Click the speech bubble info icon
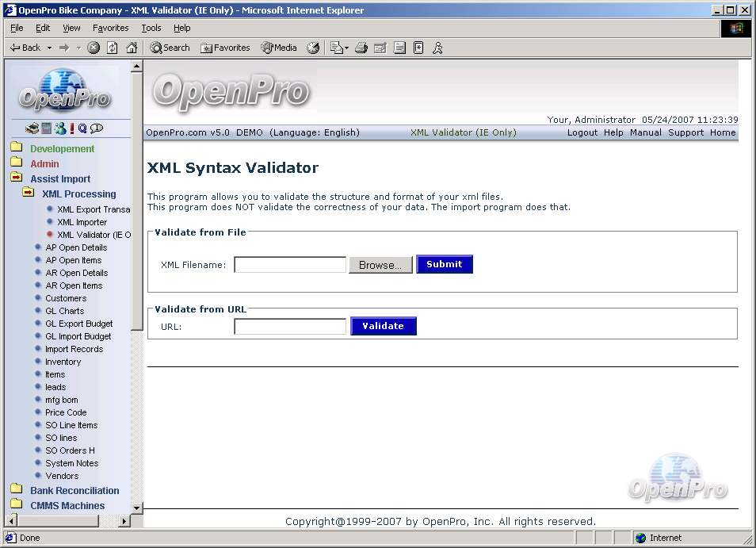Viewport: 756px width, 548px height. (x=97, y=128)
